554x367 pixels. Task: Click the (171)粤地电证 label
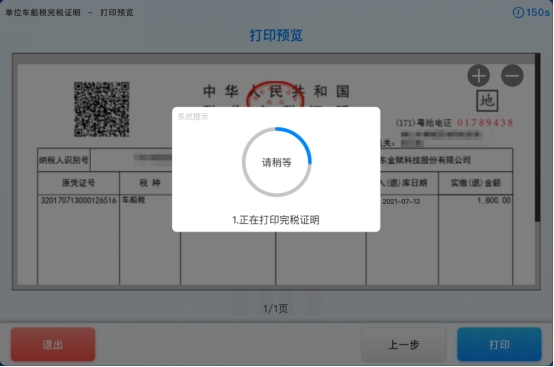[424, 123]
